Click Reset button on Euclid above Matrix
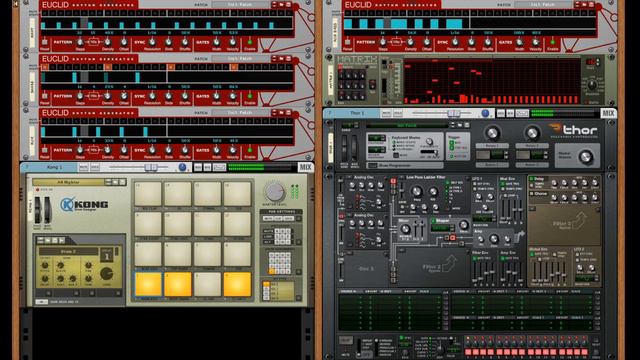Viewport: 640px width, 360px height. (x=347, y=42)
